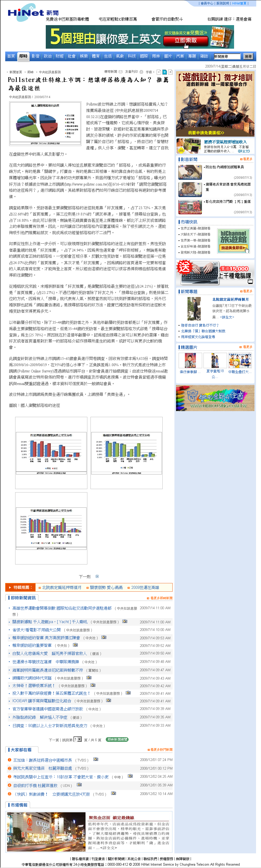Click camera icon beside IOGEAR 讓手寫與電腦數位化結合
Viewport: 261px width, 868px height.
coord(109,700)
